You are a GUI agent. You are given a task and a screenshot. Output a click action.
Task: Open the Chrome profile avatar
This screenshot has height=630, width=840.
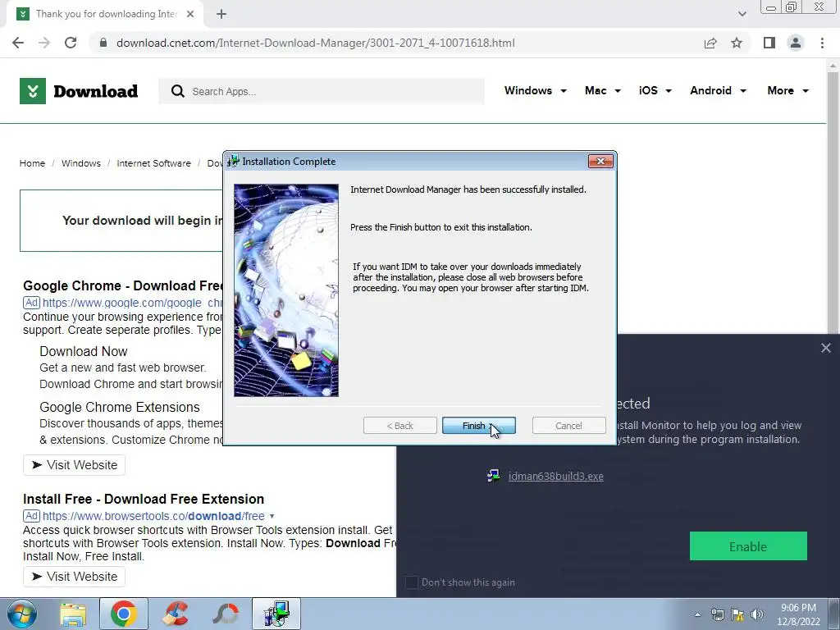(796, 43)
